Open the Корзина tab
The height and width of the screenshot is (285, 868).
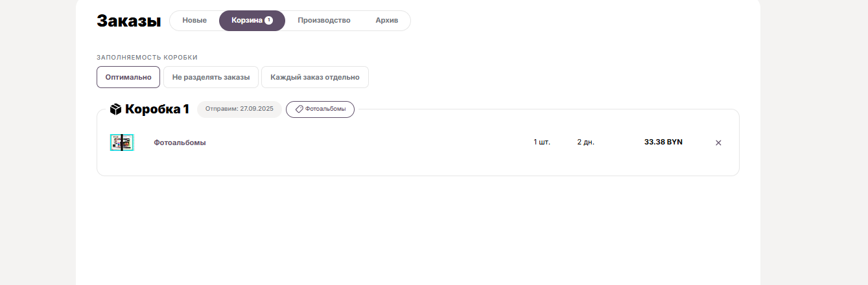252,20
